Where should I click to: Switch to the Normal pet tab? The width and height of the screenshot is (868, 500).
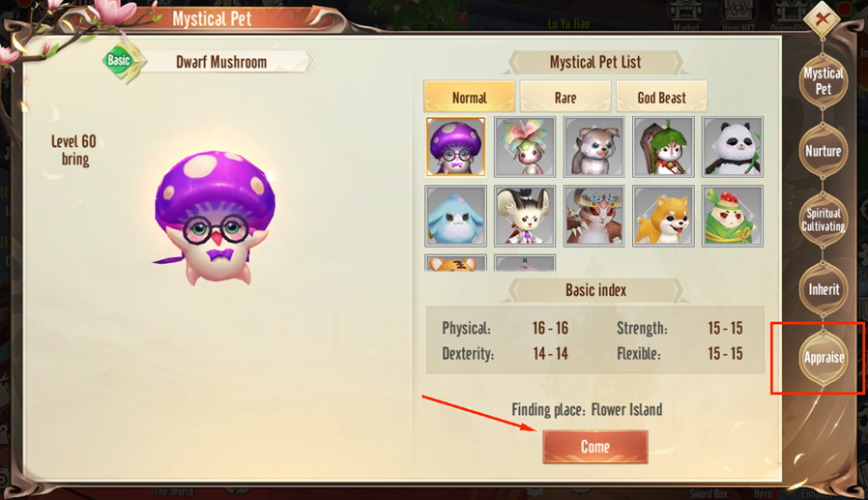[470, 97]
